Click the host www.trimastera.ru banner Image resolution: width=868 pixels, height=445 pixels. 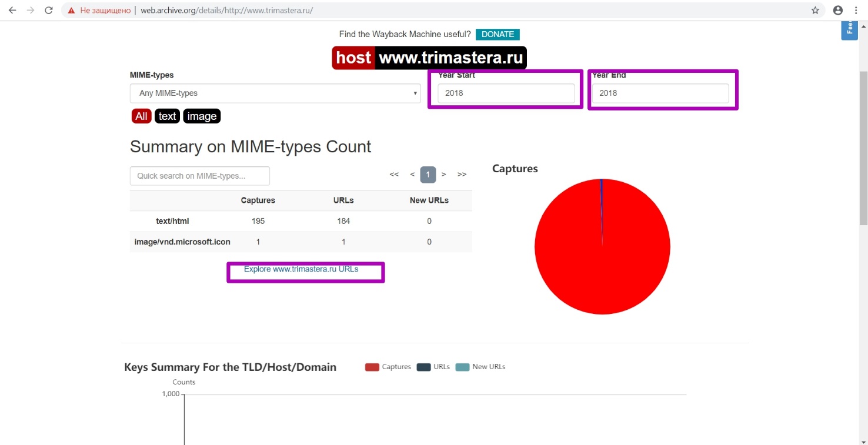pos(429,58)
